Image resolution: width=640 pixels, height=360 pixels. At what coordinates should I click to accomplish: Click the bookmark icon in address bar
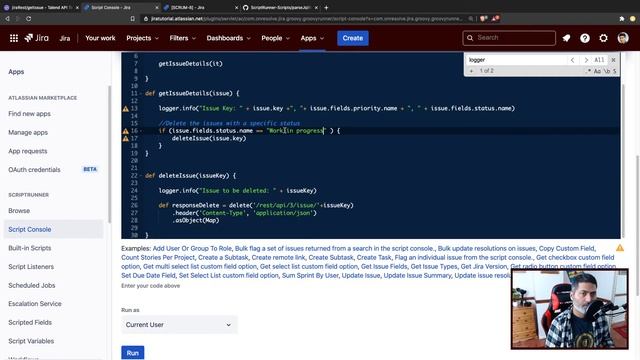[133, 19]
